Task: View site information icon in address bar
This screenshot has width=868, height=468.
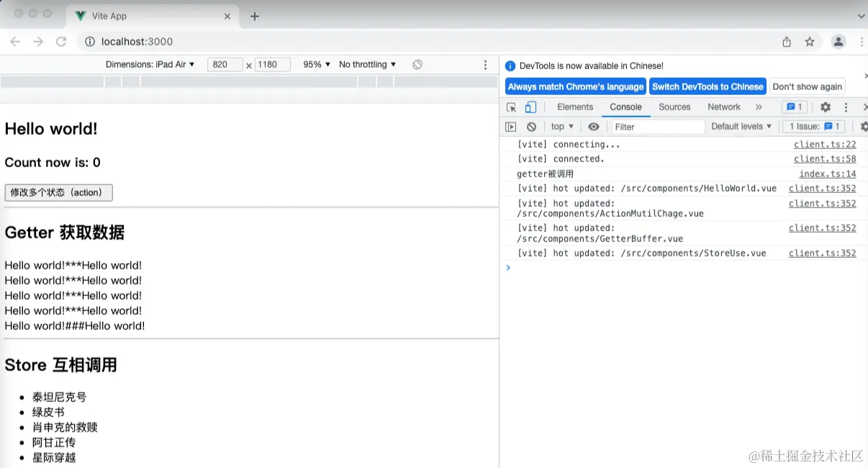Action: (90, 42)
